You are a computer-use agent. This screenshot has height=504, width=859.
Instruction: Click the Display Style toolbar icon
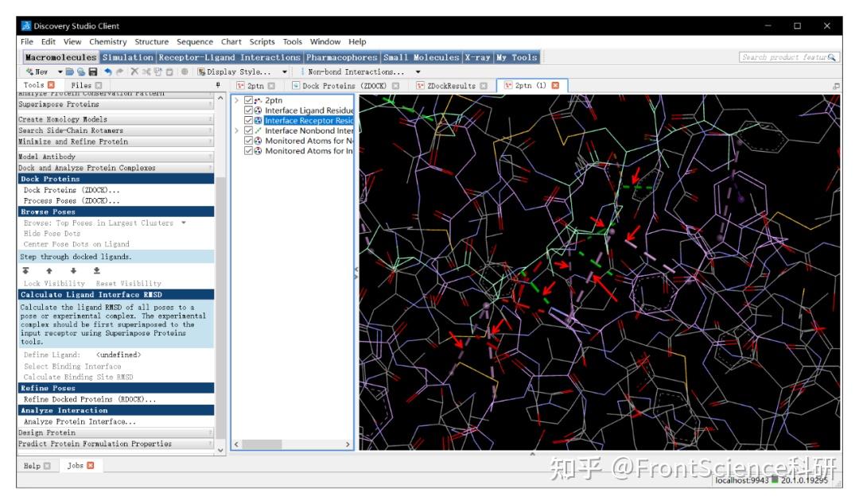[201, 72]
